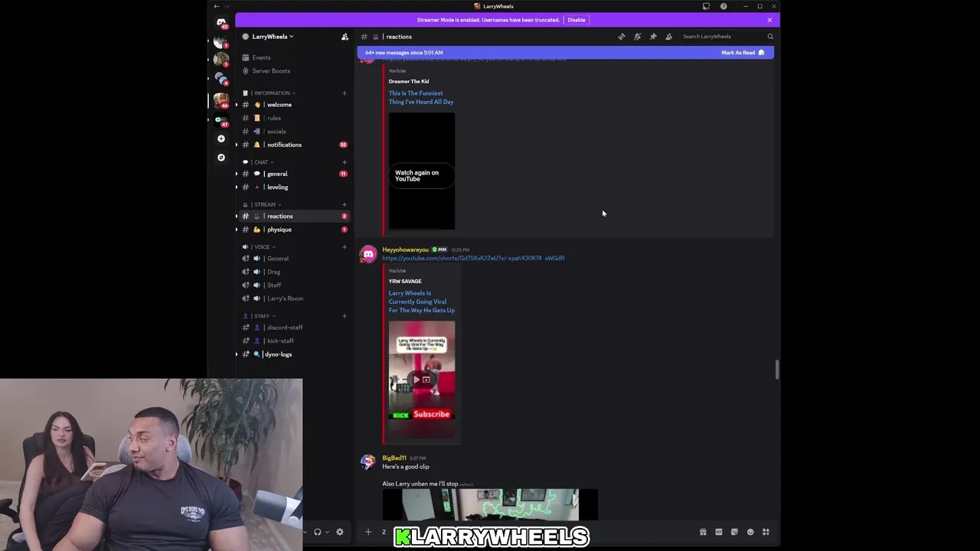Open the emoji picker icon
This screenshot has width=980, height=551.
click(750, 532)
